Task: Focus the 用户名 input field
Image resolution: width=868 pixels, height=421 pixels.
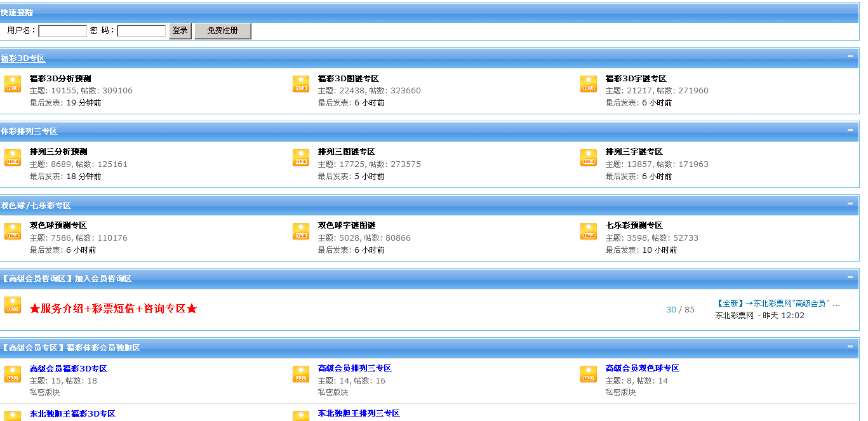Action: 62,30
